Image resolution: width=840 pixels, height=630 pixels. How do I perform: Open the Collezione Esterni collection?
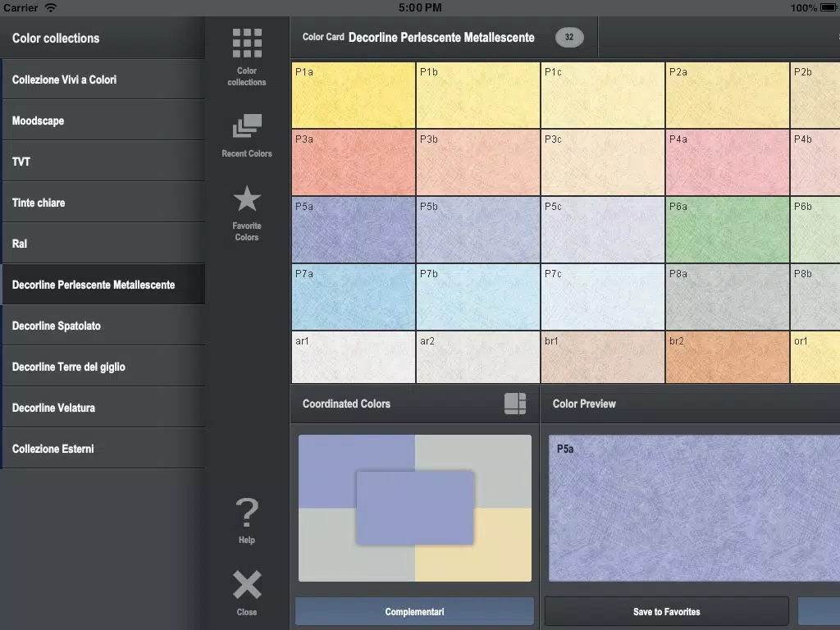pyautogui.click(x=103, y=449)
